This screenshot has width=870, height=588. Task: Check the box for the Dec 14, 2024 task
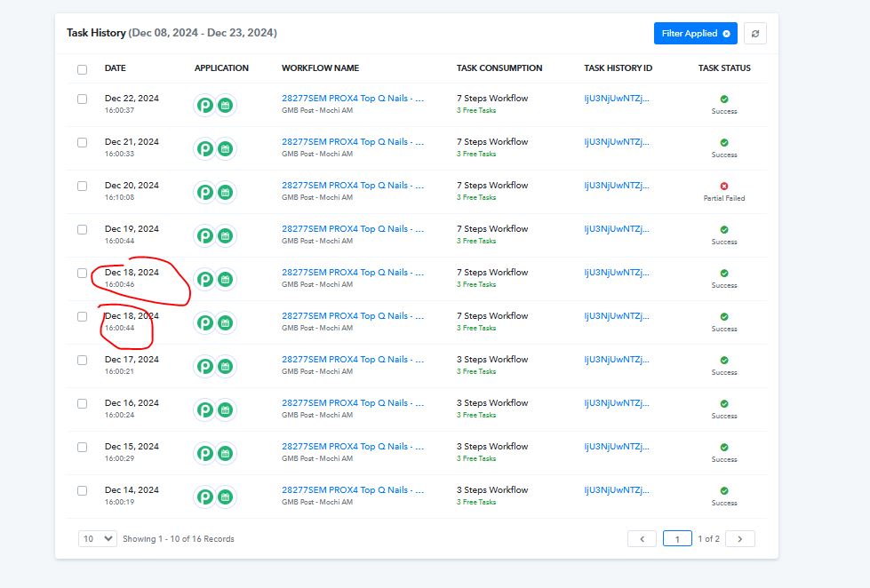[82, 491]
